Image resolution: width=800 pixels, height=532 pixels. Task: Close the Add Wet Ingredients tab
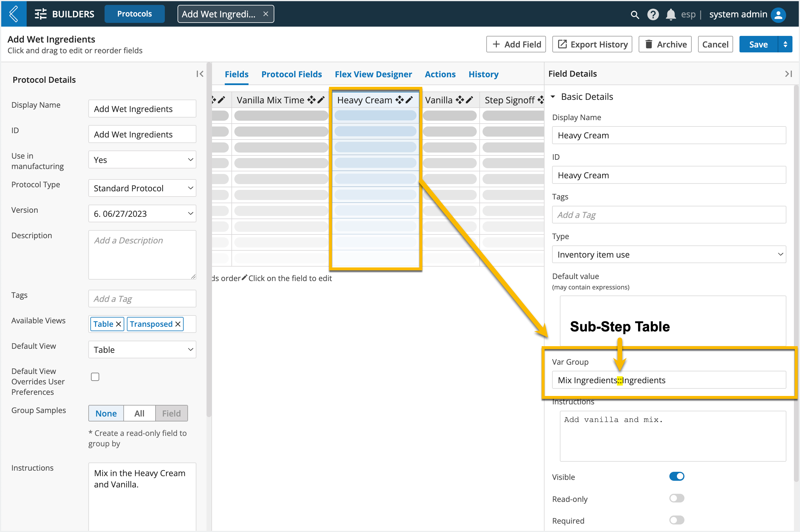[266, 14]
